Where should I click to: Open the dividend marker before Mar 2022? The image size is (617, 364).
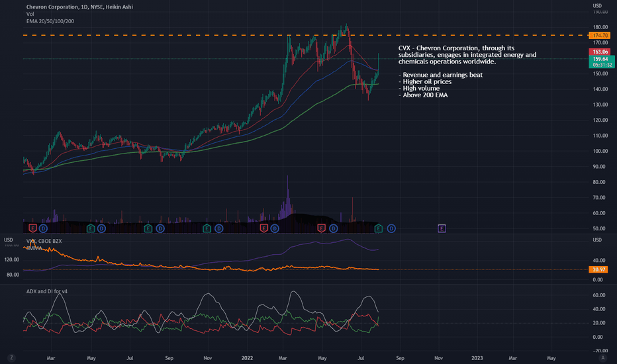tap(275, 228)
